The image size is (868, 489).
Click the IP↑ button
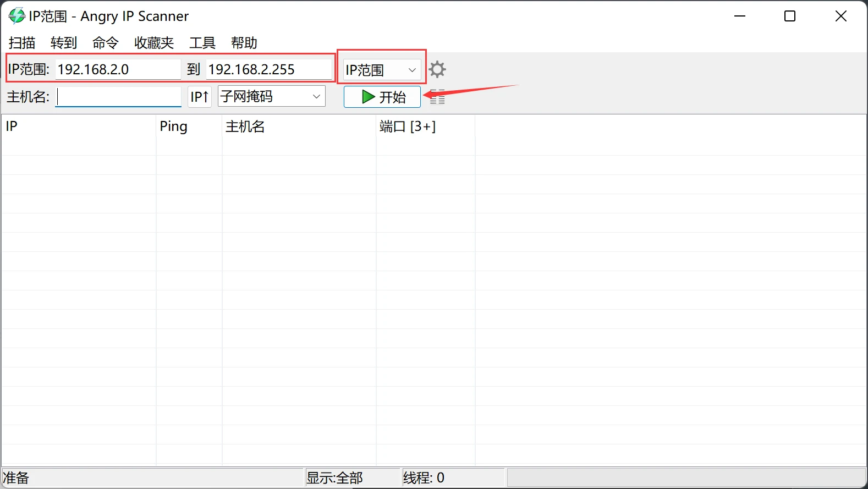point(200,97)
